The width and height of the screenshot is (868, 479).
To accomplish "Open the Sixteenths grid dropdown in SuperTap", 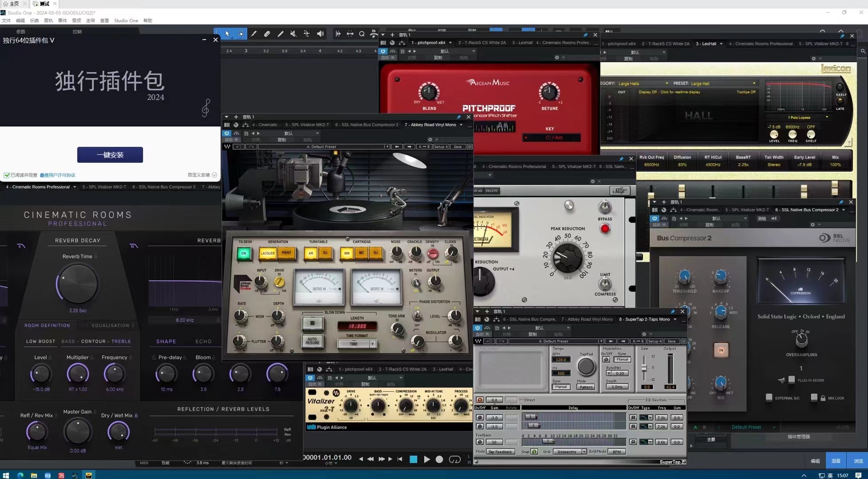I will coord(569,452).
